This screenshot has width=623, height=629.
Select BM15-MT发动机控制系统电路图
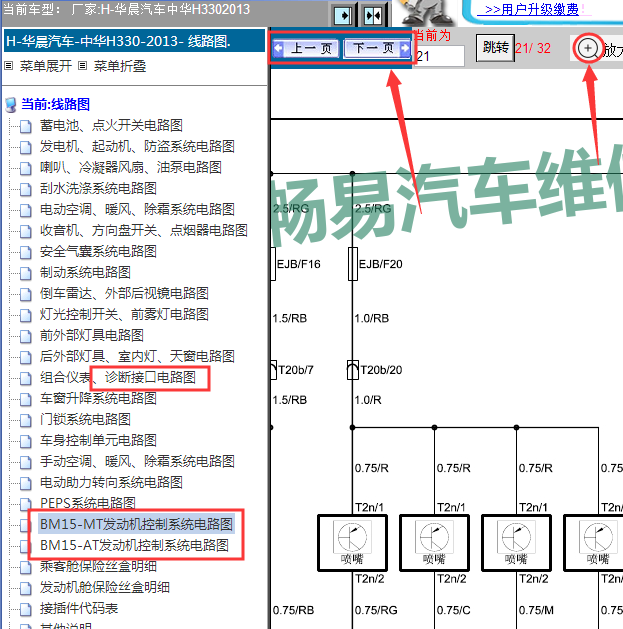pyautogui.click(x=136, y=524)
